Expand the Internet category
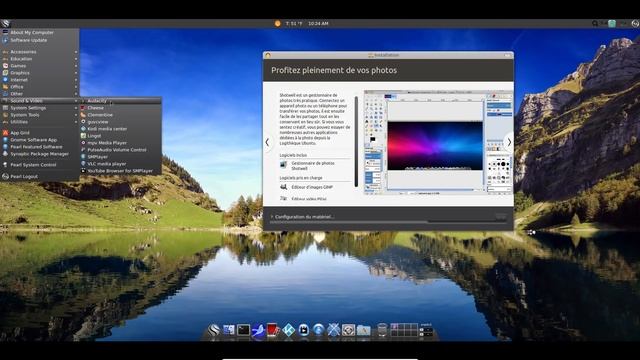640x360 pixels. pyautogui.click(x=40, y=80)
